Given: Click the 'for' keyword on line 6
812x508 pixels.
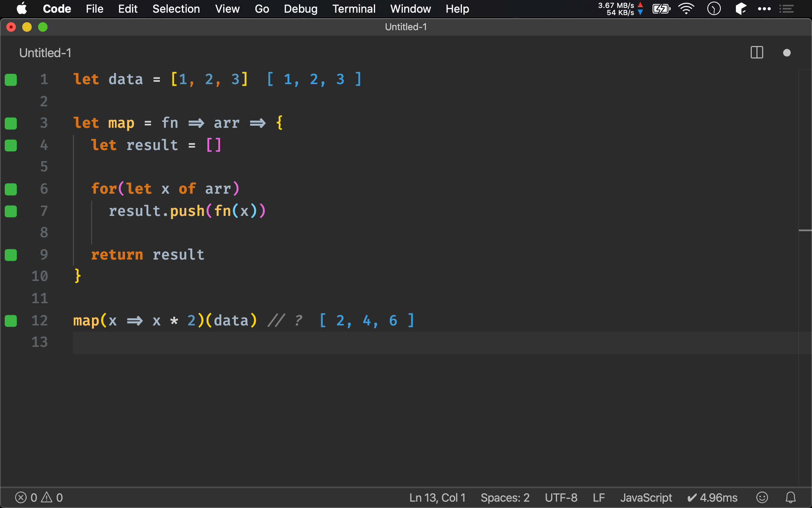Looking at the screenshot, I should click(104, 189).
